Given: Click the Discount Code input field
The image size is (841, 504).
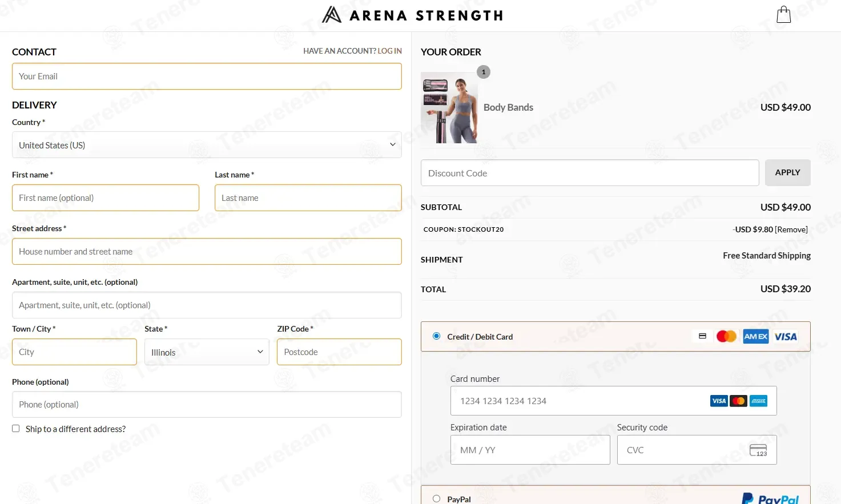Looking at the screenshot, I should click(590, 173).
